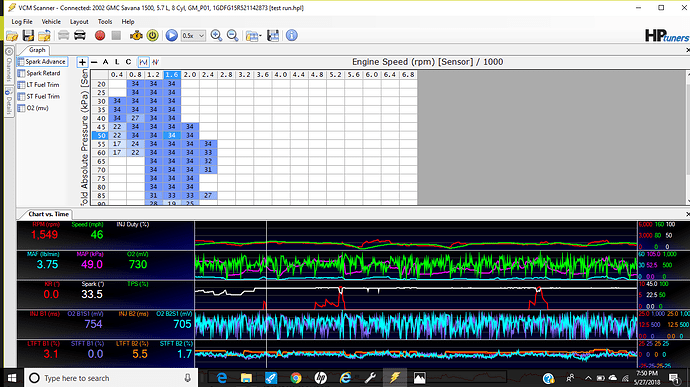690x387 pixels.
Task: Select the O2 (mv) graph
Action: 33,108
